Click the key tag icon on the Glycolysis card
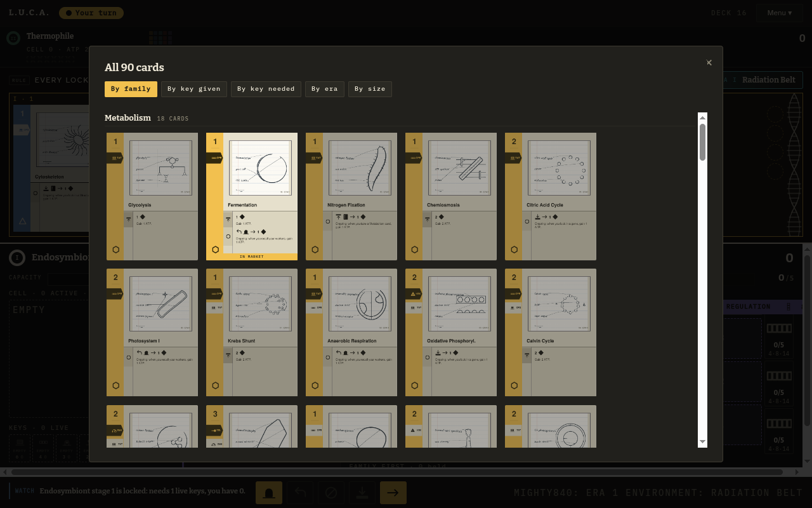This screenshot has width=812, height=508. 115,158
